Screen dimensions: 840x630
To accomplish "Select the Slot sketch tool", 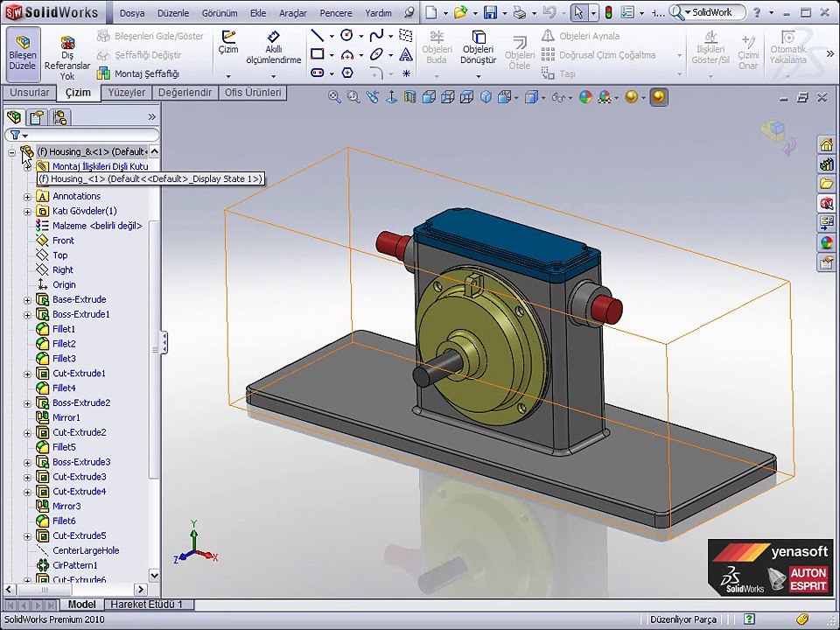I will (x=317, y=73).
